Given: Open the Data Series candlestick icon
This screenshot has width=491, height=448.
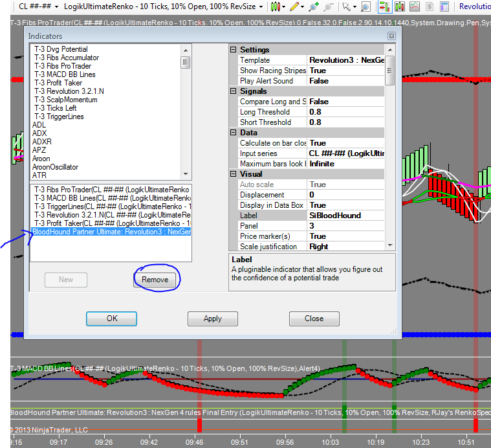Looking at the screenshot, I should click(x=400, y=6).
